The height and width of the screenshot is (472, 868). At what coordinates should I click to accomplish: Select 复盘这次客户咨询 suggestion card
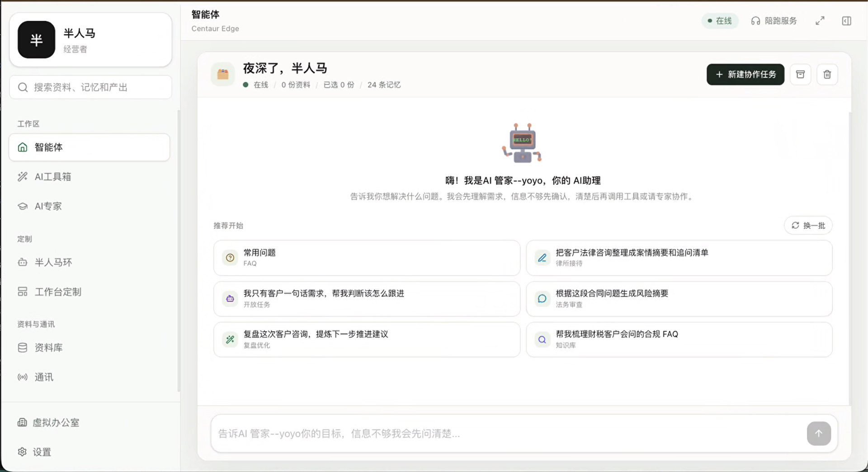pos(367,339)
